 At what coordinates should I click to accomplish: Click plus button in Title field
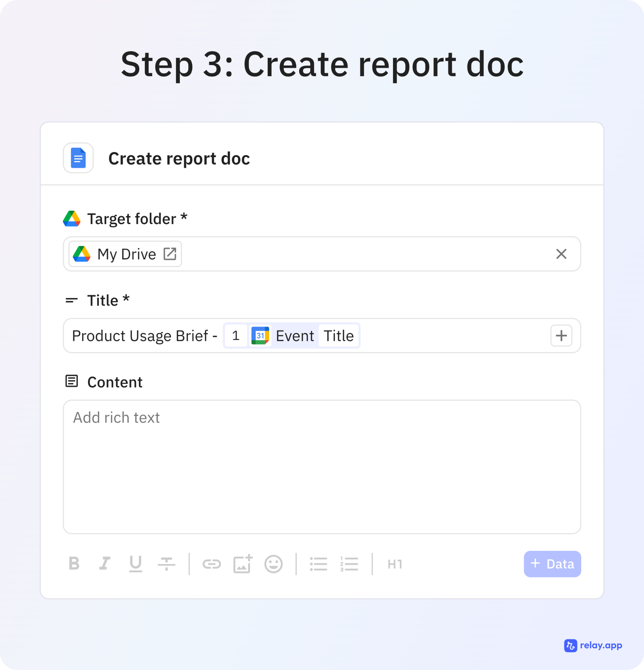point(561,336)
